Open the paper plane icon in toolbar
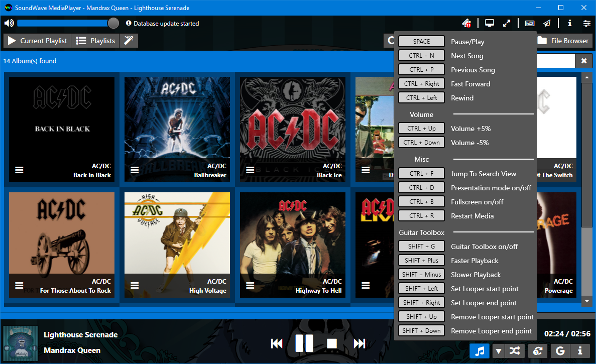The width and height of the screenshot is (596, 364). click(x=547, y=23)
